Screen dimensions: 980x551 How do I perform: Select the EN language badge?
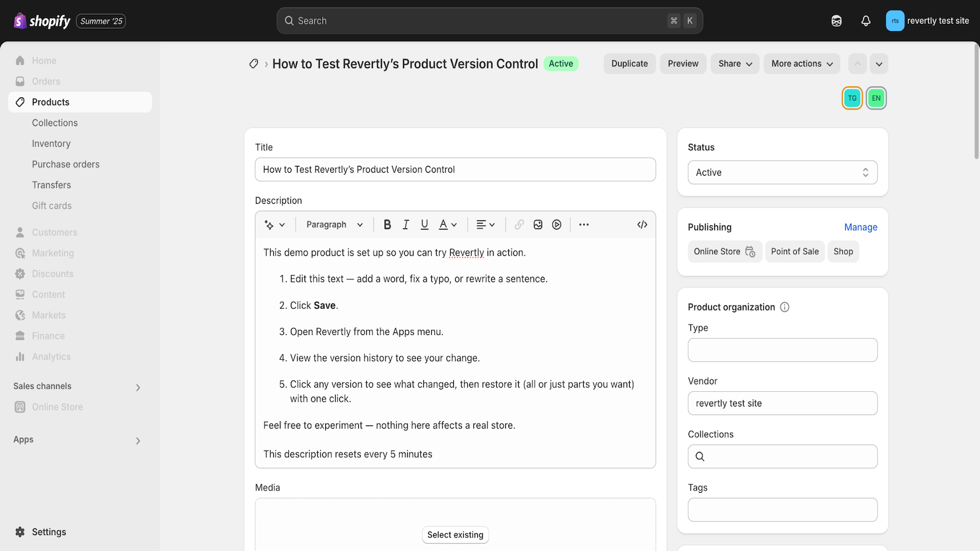(876, 97)
